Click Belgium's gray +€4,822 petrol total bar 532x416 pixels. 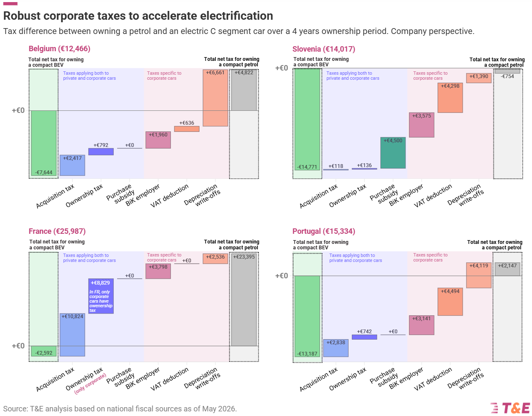(244, 90)
